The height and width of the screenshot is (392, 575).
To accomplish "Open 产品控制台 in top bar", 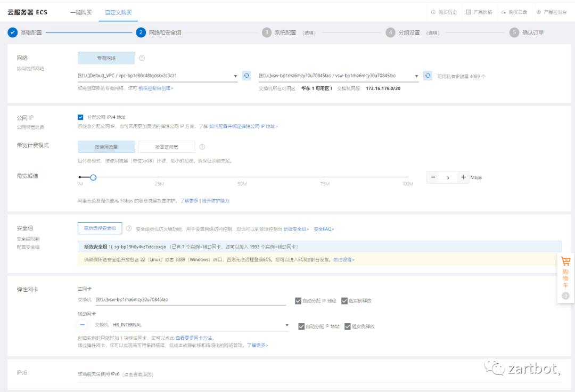I will pyautogui.click(x=555, y=12).
